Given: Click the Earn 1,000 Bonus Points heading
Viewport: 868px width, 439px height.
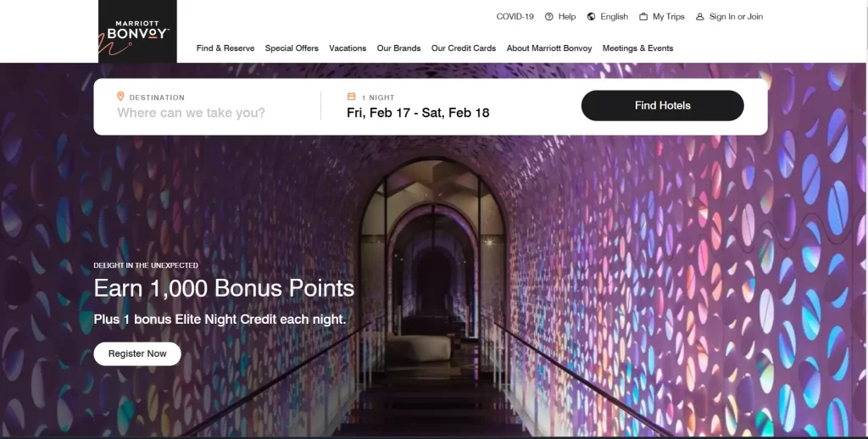Looking at the screenshot, I should tap(224, 288).
